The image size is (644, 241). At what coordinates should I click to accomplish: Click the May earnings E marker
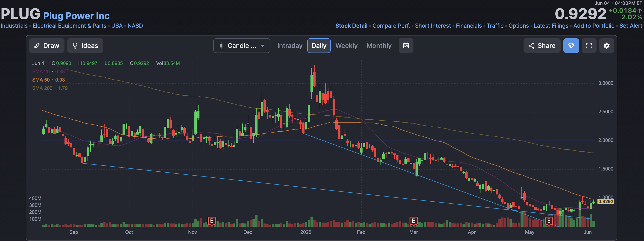[x=549, y=221]
